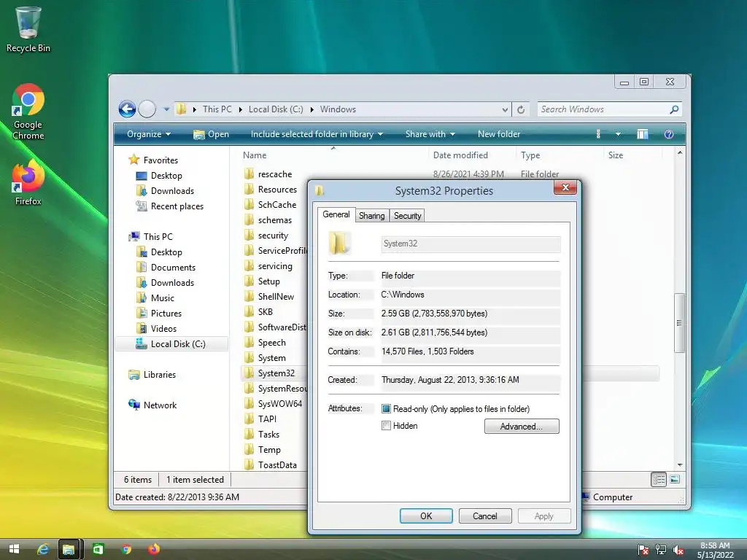Sort by the Type column header

pos(530,155)
